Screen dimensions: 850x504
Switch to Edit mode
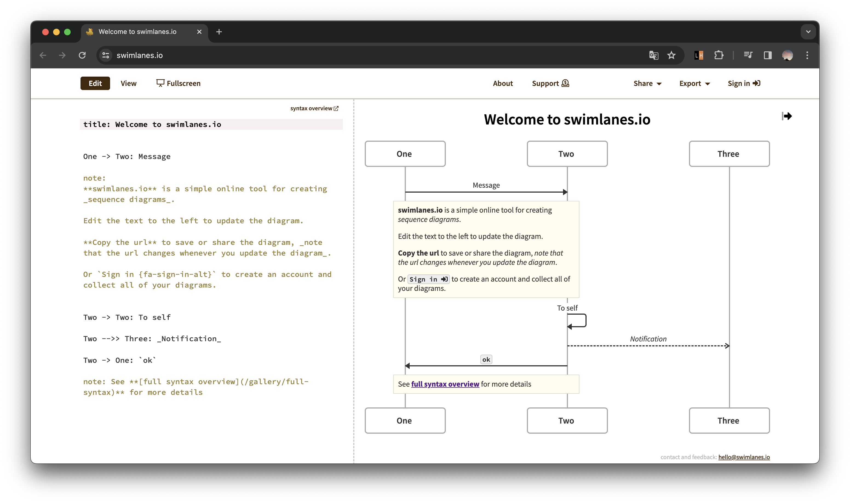[95, 83]
